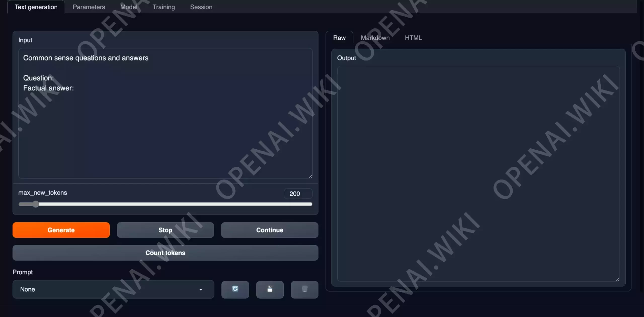Click the Continue generation button
The image size is (644, 317).
[270, 230]
